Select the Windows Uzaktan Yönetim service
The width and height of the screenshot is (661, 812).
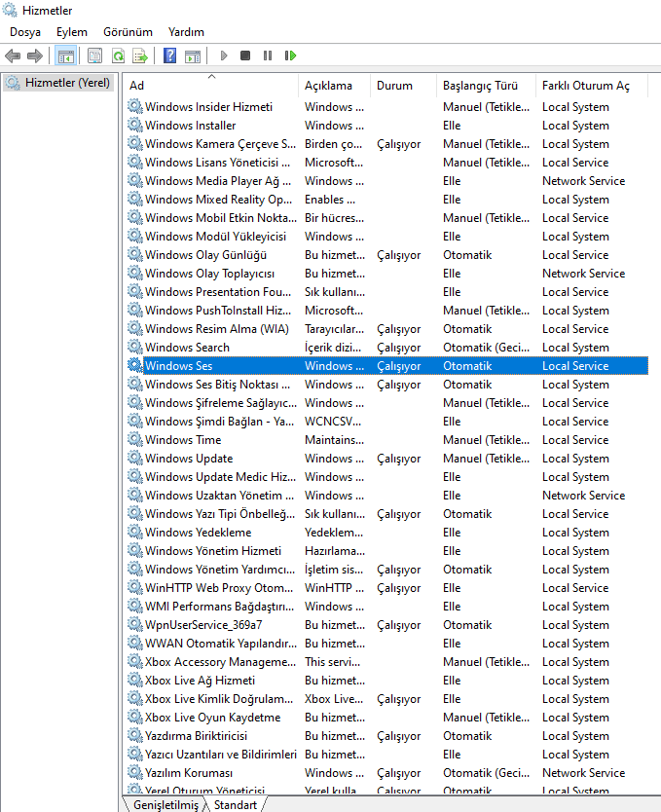pos(219,495)
